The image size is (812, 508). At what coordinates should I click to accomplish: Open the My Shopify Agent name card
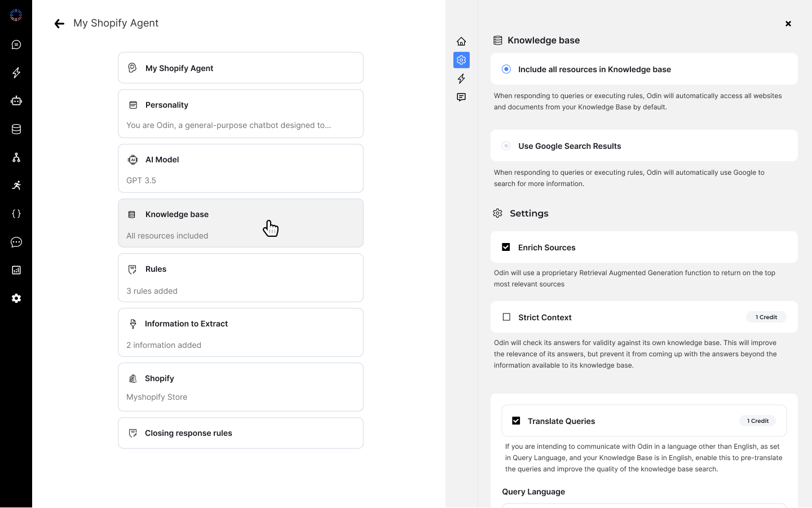pyautogui.click(x=241, y=68)
